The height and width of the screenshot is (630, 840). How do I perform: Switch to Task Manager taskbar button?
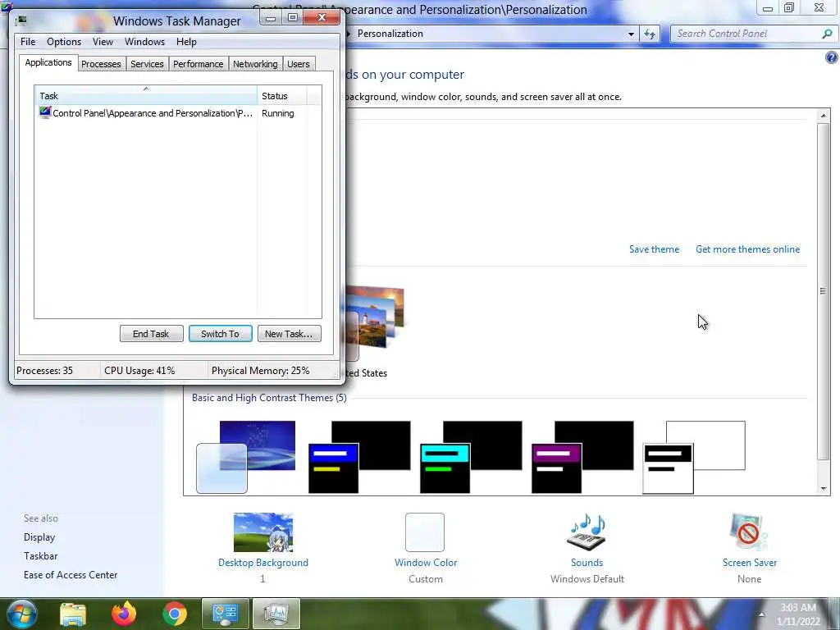(x=276, y=614)
